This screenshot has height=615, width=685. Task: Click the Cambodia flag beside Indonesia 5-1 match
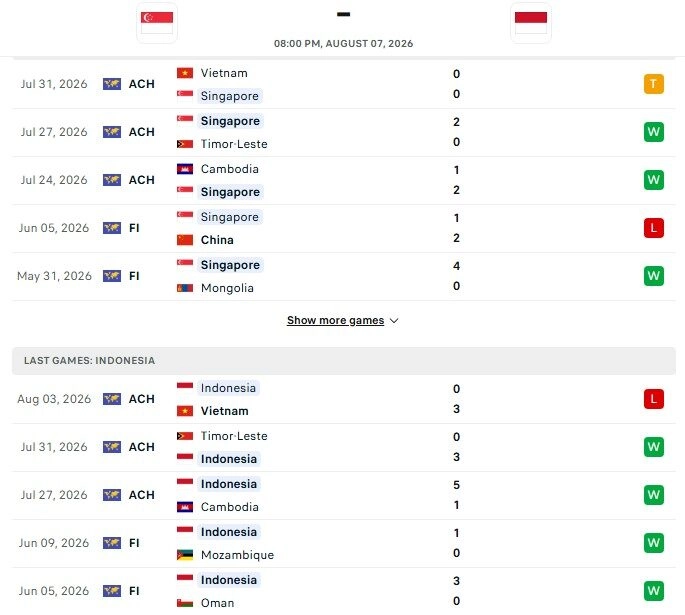[185, 507]
